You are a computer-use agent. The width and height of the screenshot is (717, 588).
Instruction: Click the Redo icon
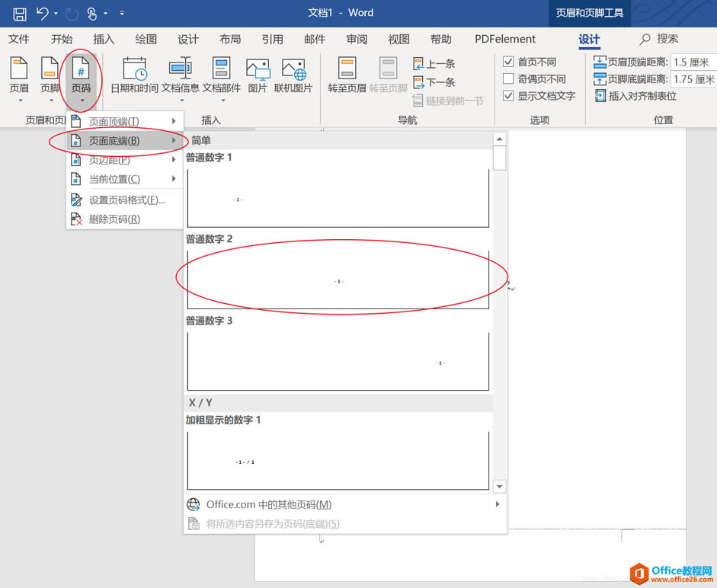(72, 14)
